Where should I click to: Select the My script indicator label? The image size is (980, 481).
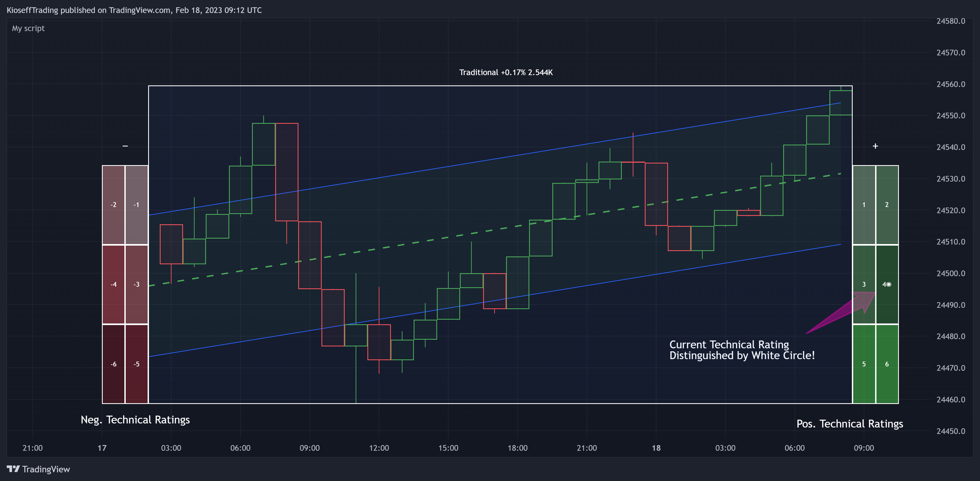pos(28,29)
